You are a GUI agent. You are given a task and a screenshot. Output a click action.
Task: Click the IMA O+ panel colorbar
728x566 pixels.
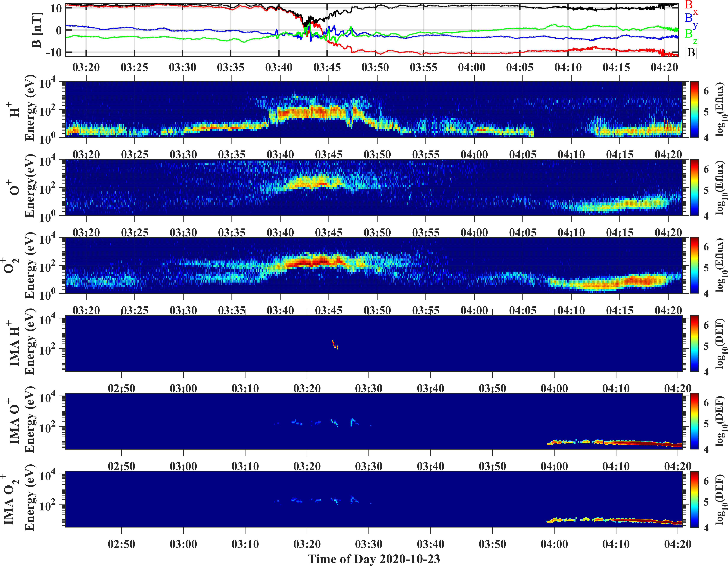pos(694,421)
